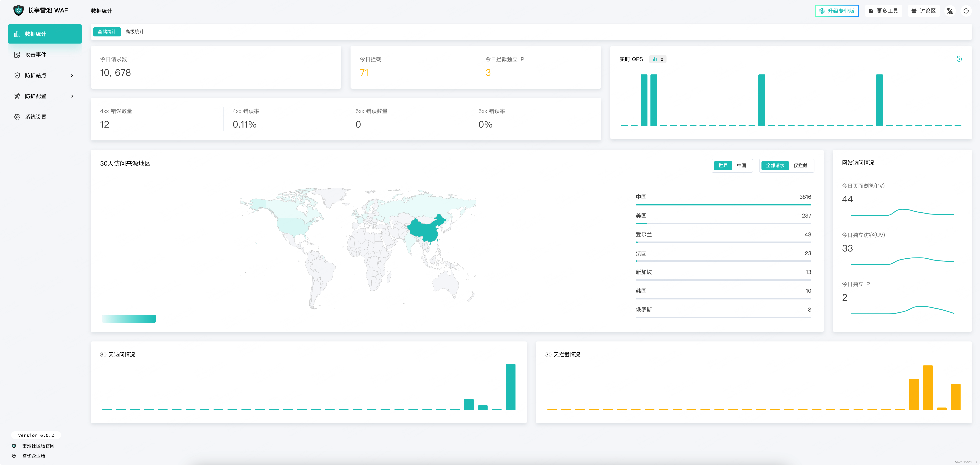
Task: Open the 攻击事件 sidebar menu
Action: pyautogui.click(x=45, y=55)
